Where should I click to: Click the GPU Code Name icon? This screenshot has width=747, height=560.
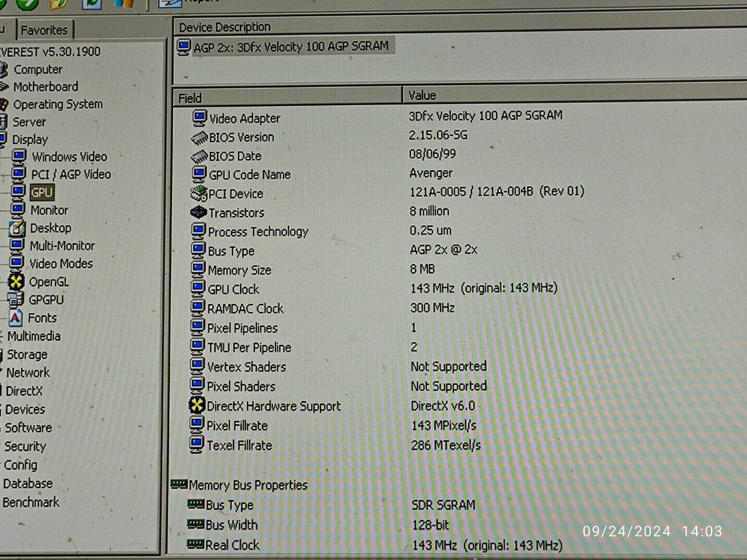pos(199,175)
